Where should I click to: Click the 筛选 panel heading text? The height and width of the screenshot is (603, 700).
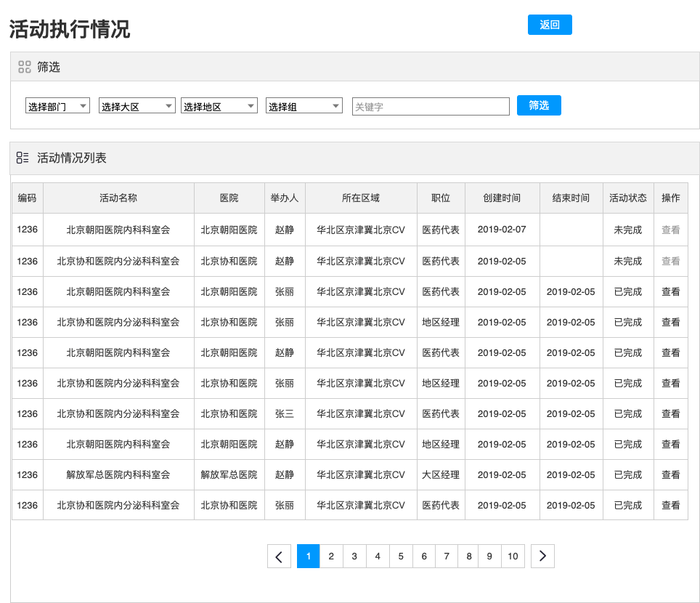coord(49,67)
